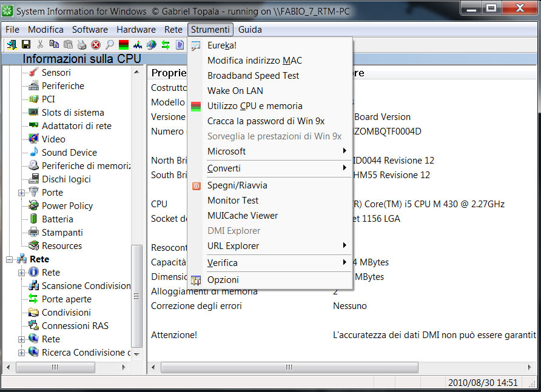Image resolution: width=541 pixels, height=392 pixels.
Task: Select Porte aperte in the tree
Action: pos(67,299)
